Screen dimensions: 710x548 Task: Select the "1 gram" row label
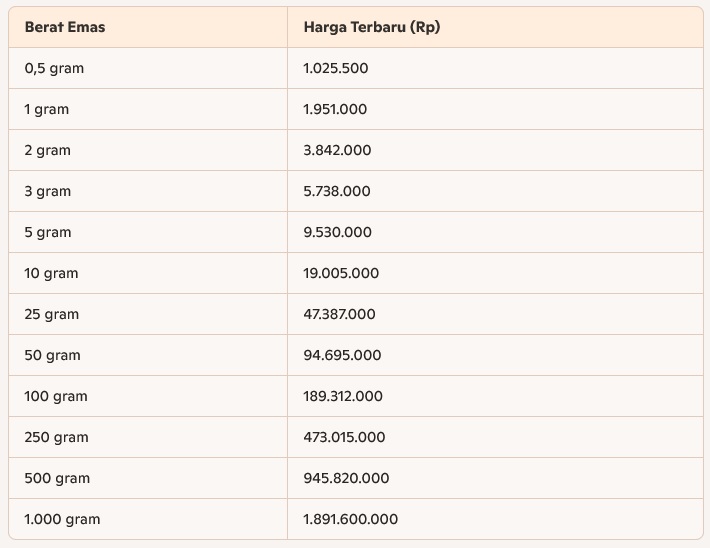47,109
